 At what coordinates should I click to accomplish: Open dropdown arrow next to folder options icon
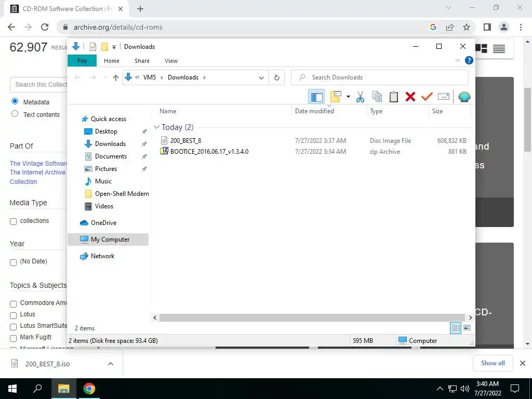348,97
